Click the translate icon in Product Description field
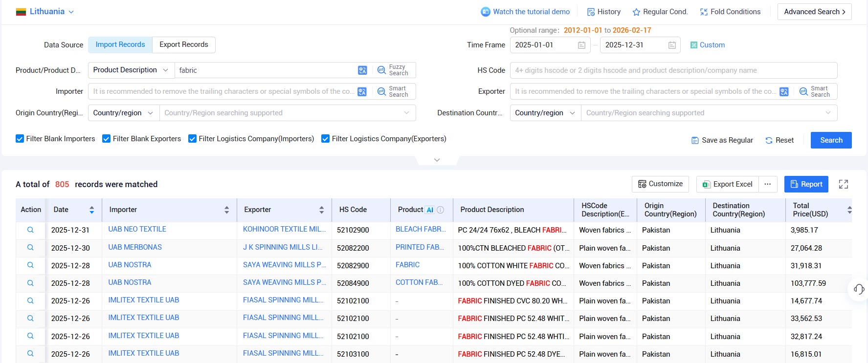 pyautogui.click(x=362, y=70)
